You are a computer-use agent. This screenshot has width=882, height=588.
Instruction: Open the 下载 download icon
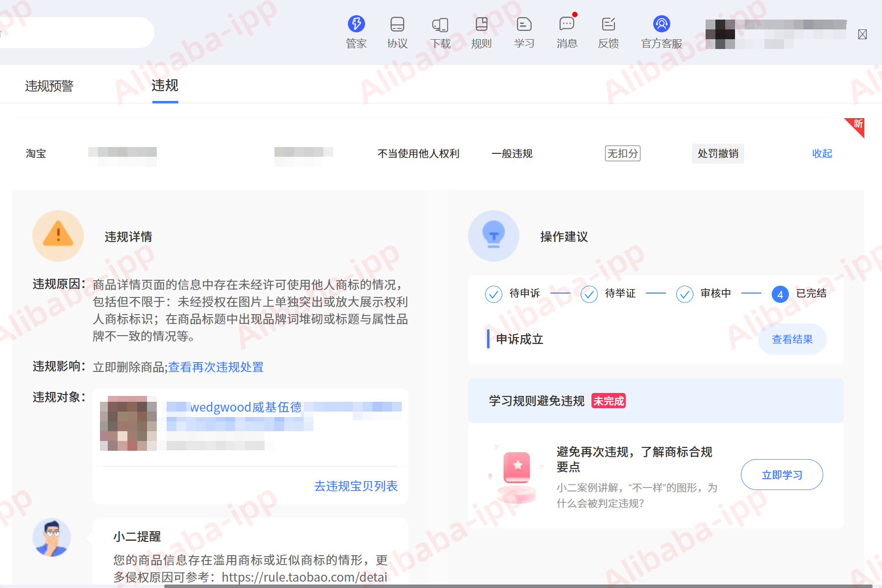click(440, 24)
